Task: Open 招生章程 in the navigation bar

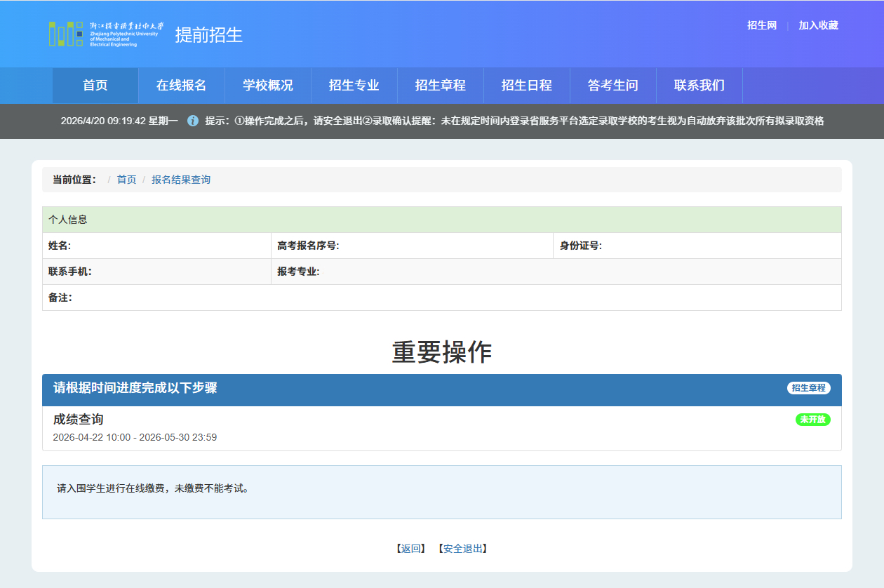Action: pyautogui.click(x=441, y=86)
